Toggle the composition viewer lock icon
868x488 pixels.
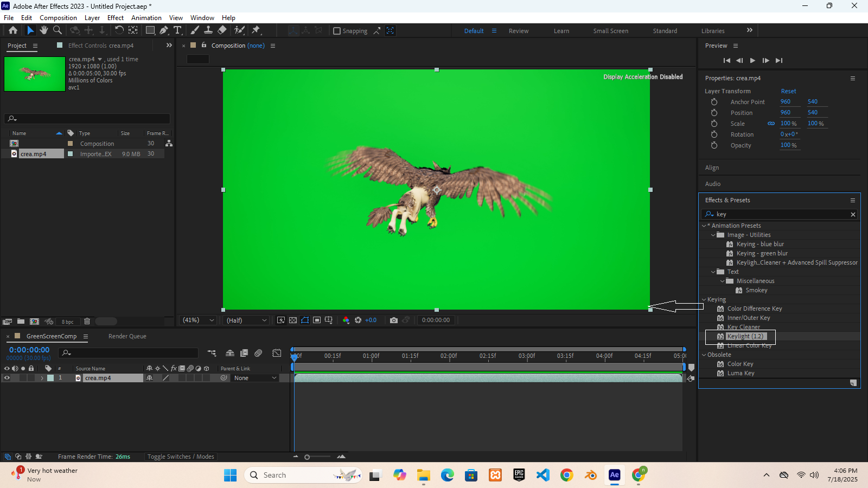pyautogui.click(x=204, y=45)
